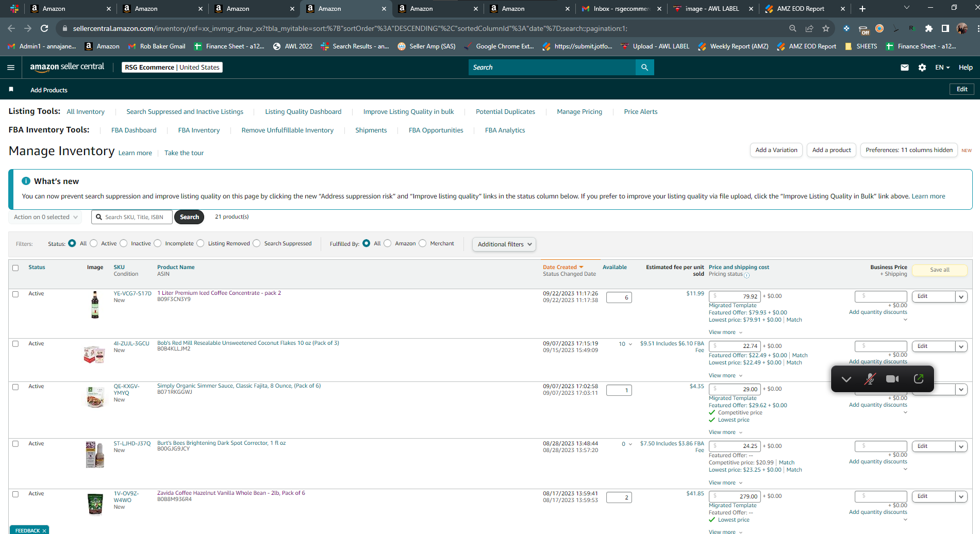Open the Iced Coffee Concentrate product thumbnail
This screenshot has height=534, width=980.
(x=95, y=305)
